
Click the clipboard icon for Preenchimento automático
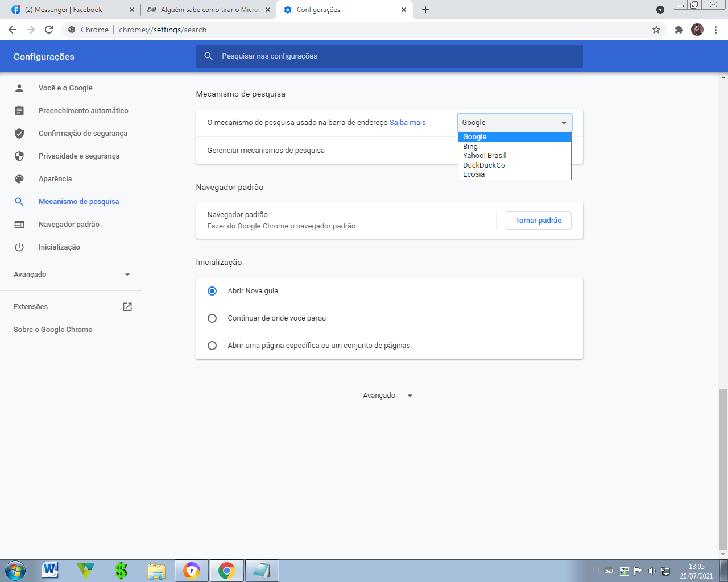[19, 111]
